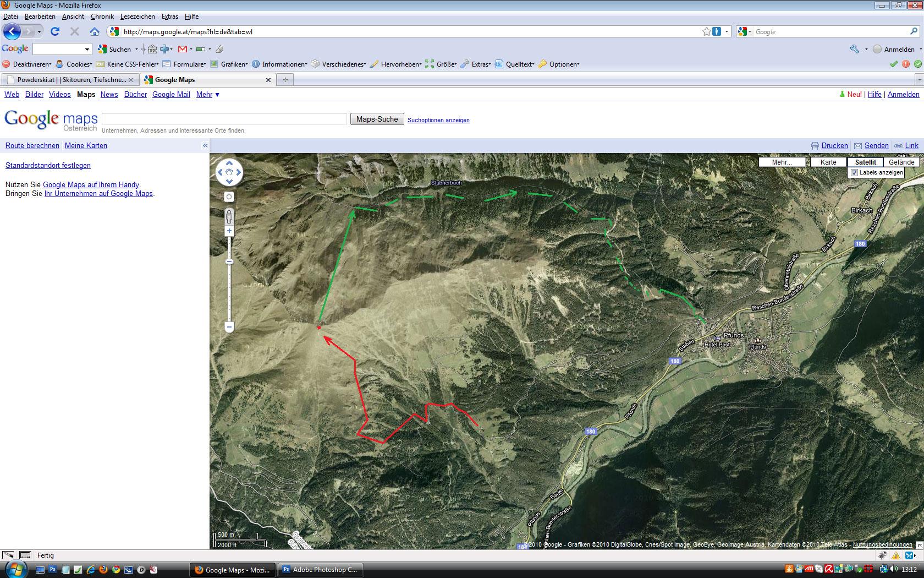Click the green validation checkmark icon

click(894, 64)
